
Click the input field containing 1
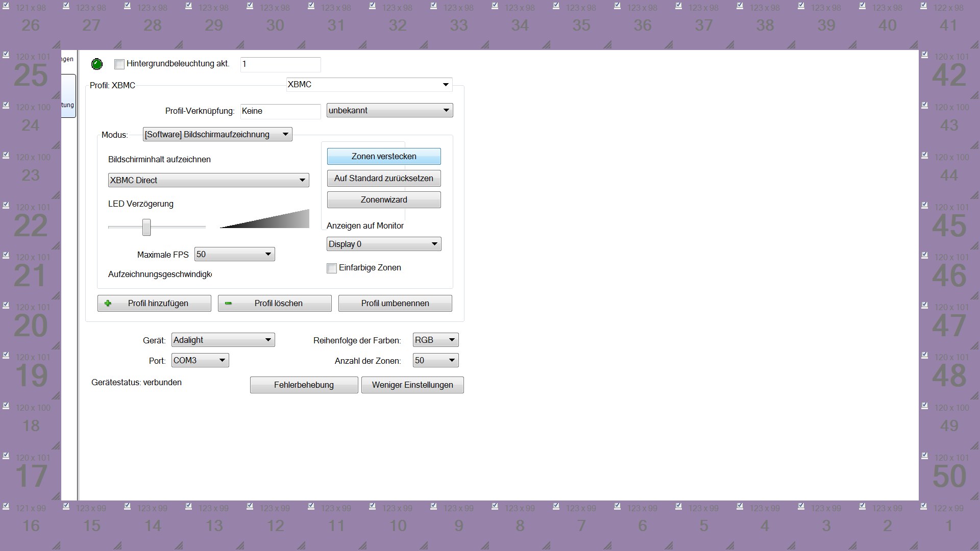coord(280,64)
